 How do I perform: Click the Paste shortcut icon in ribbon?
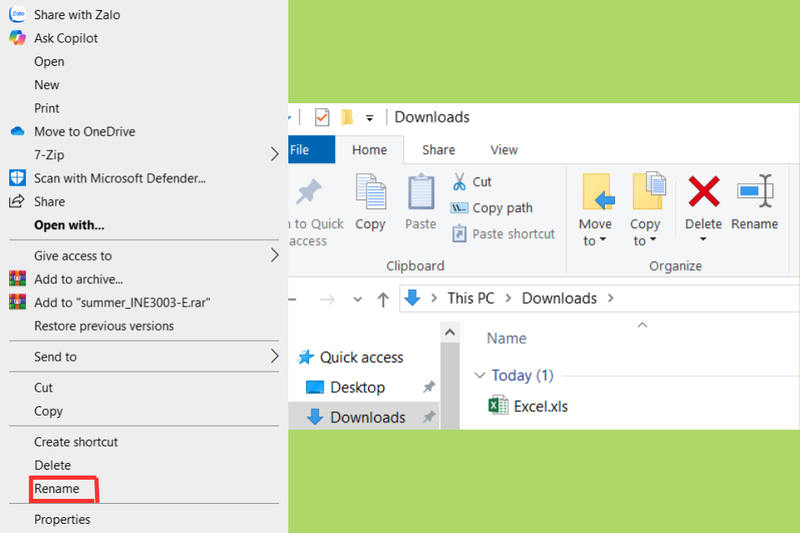tap(459, 234)
